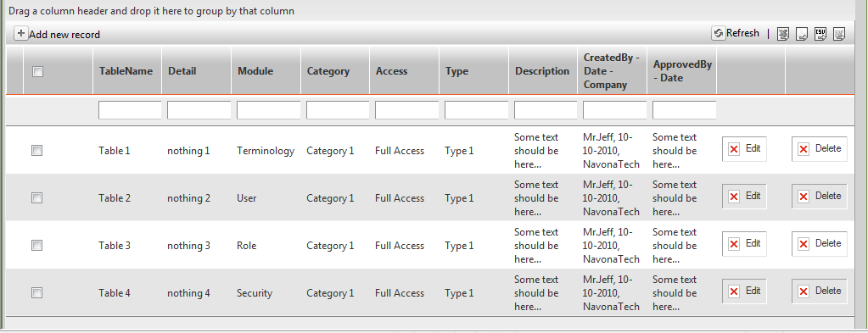Click 'Category 1' in the Table 1 row
This screenshot has height=333, width=868.
(x=330, y=151)
